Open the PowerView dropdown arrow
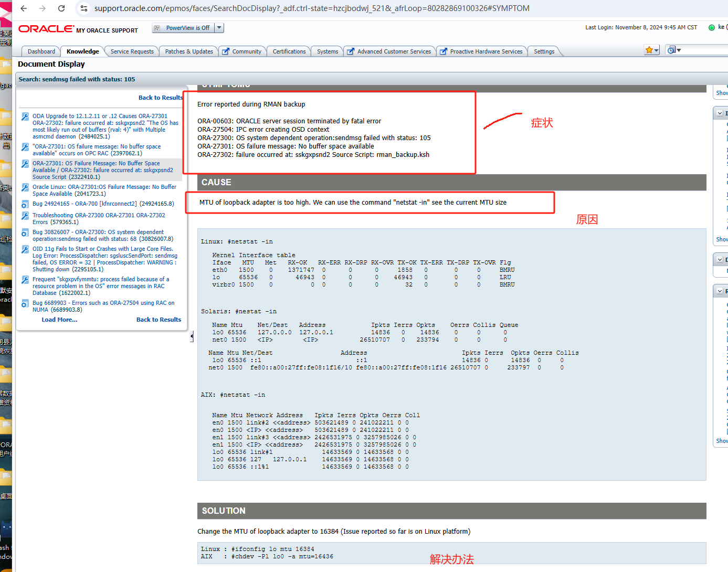 (219, 28)
